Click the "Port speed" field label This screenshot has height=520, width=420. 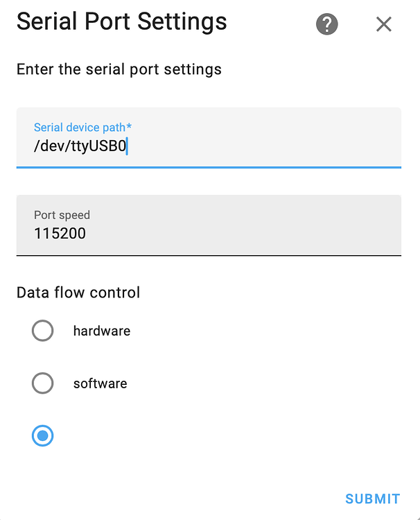[x=62, y=215]
